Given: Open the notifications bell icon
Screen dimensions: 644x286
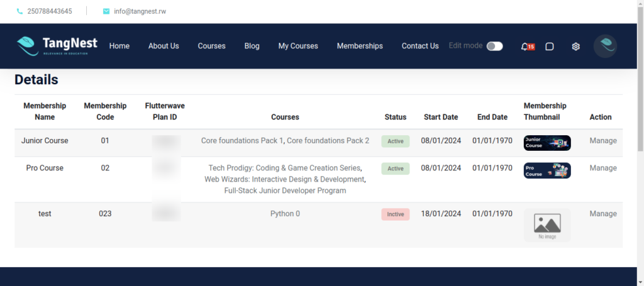Looking at the screenshot, I should point(525,47).
